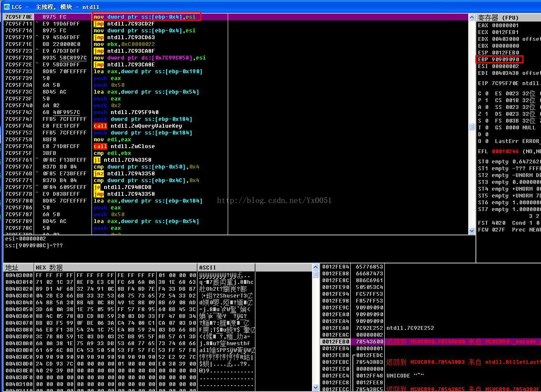This screenshot has height=392, width=541.
Task: Click the EBX 00000000 register
Action: [498, 46]
